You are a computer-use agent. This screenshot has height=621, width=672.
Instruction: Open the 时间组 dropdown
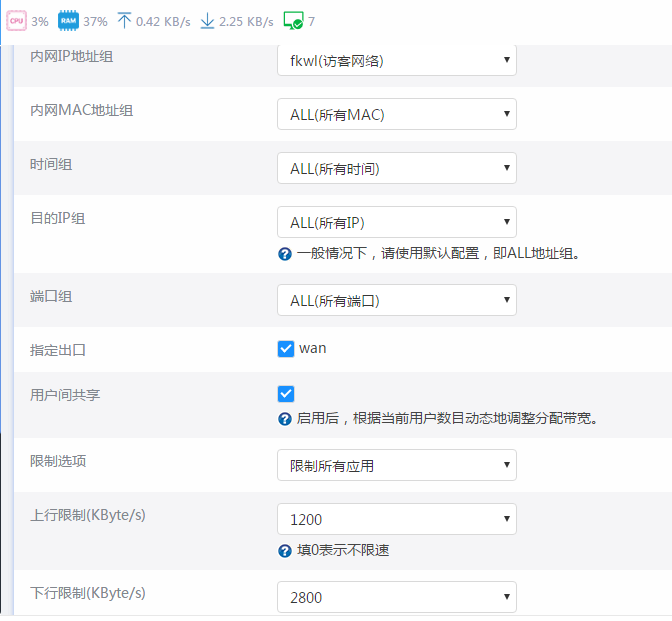(x=397, y=168)
